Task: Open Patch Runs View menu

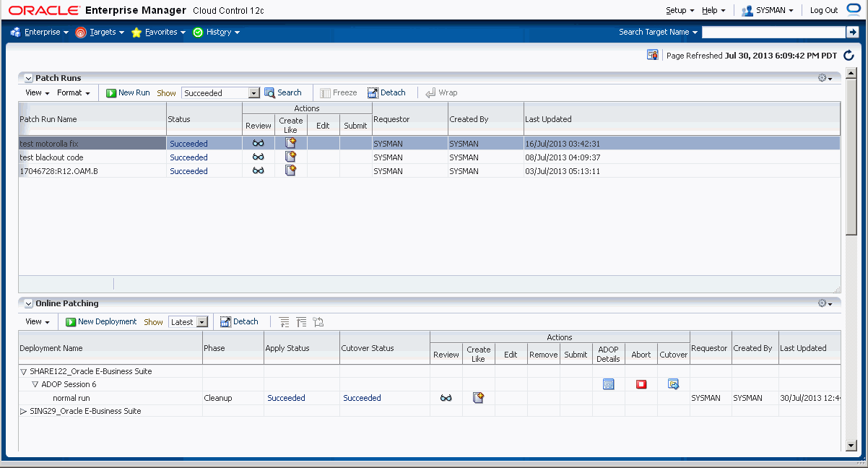Action: (x=38, y=92)
